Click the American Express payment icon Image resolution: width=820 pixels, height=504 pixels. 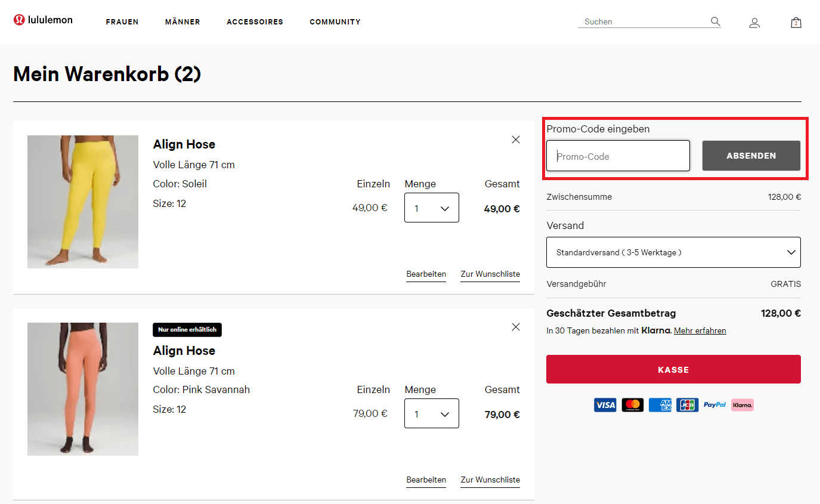click(660, 405)
